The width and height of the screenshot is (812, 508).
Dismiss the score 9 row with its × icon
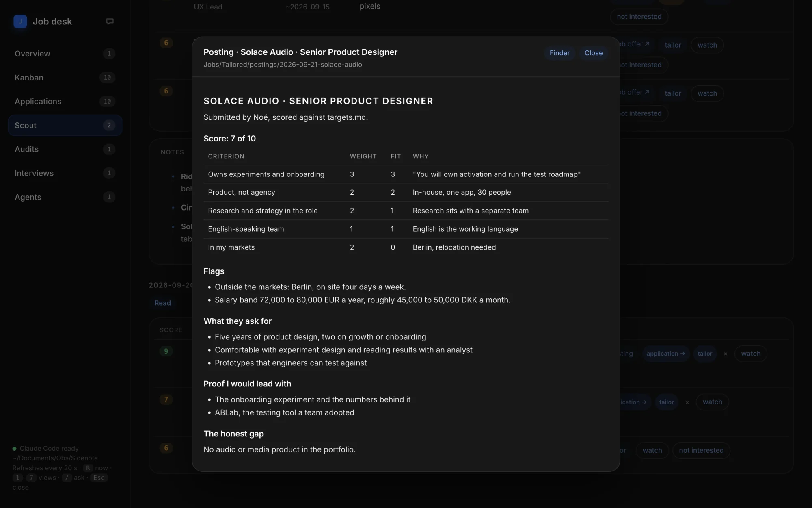pos(726,354)
